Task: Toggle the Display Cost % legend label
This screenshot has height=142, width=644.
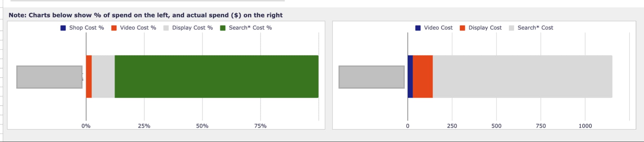Action: click(x=192, y=28)
